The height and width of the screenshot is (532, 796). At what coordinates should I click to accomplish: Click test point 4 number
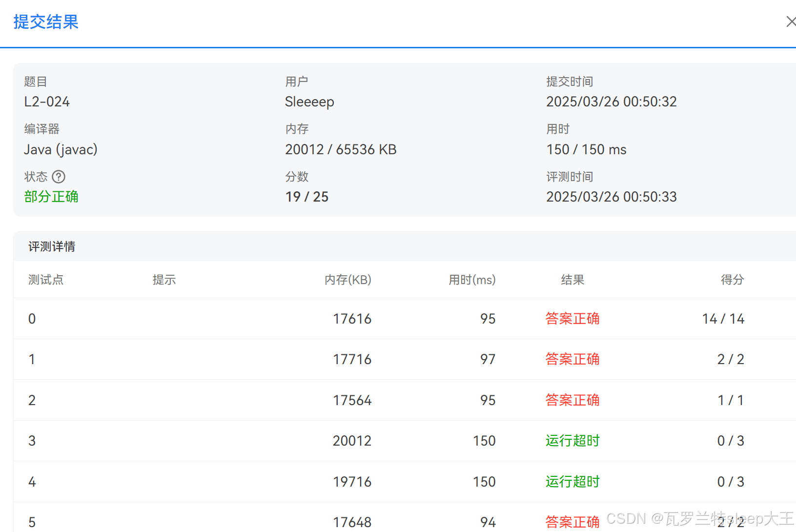click(32, 482)
